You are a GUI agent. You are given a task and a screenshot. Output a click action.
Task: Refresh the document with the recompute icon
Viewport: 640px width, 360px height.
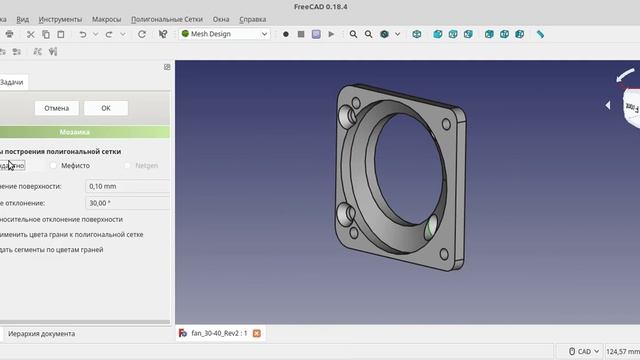[142, 34]
